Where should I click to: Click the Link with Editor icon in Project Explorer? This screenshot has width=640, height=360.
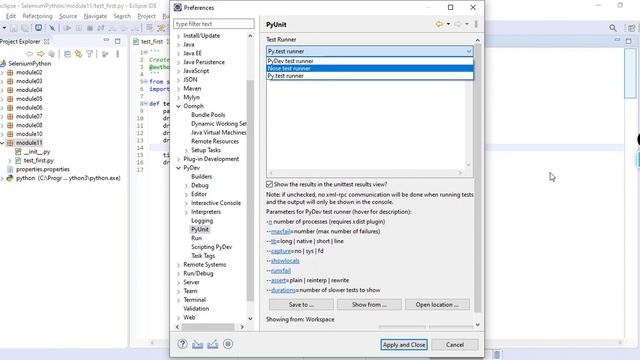[78, 54]
